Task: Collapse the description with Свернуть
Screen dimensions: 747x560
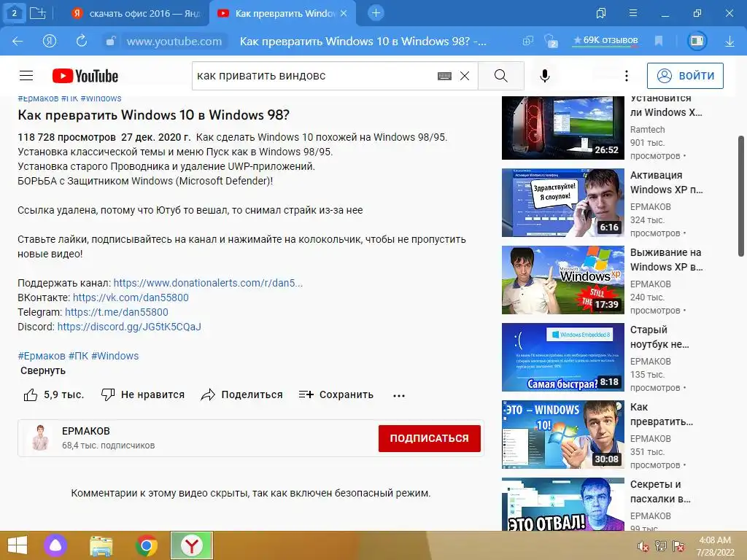Action: click(x=43, y=370)
